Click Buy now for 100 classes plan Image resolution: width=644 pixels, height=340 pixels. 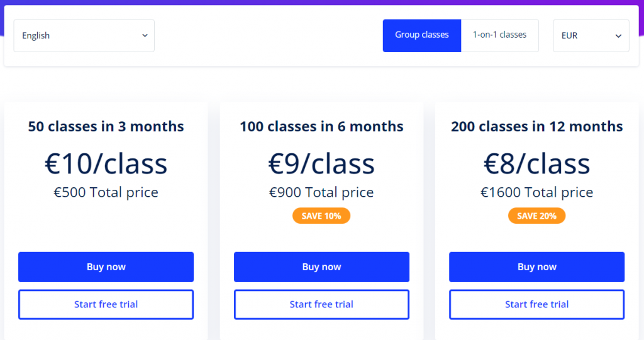point(321,267)
